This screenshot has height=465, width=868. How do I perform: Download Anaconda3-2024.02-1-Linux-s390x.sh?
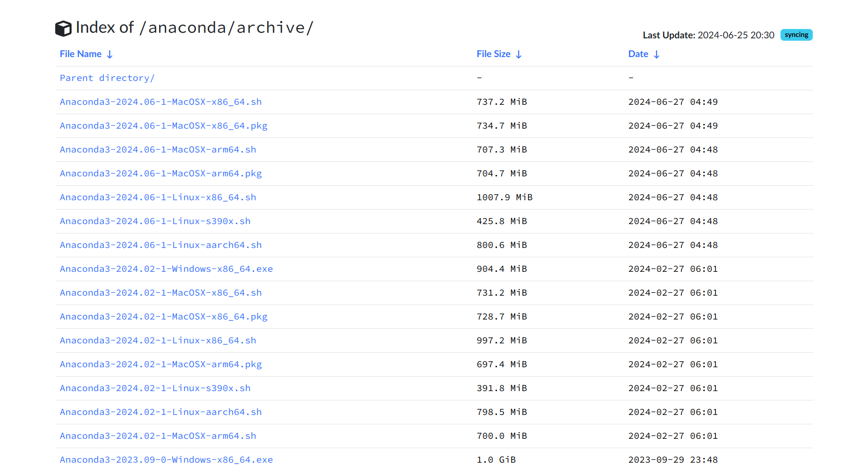[x=155, y=388]
